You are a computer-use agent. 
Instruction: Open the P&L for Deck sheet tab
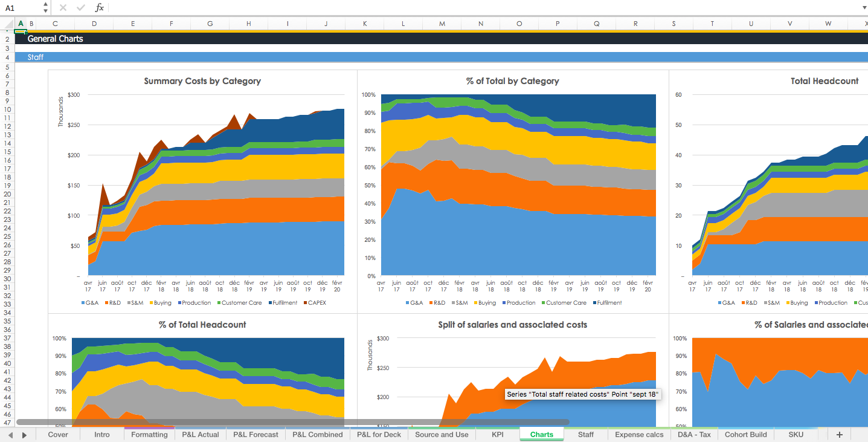pos(379,434)
